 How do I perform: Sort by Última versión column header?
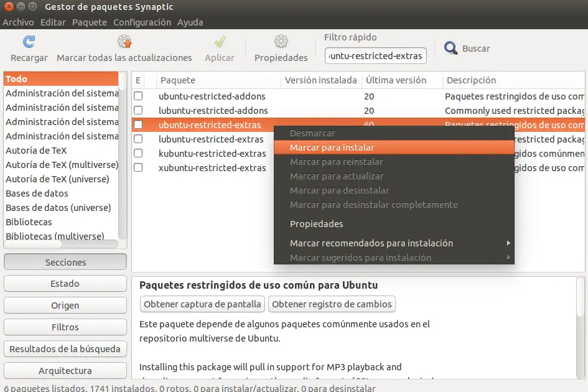tap(402, 80)
